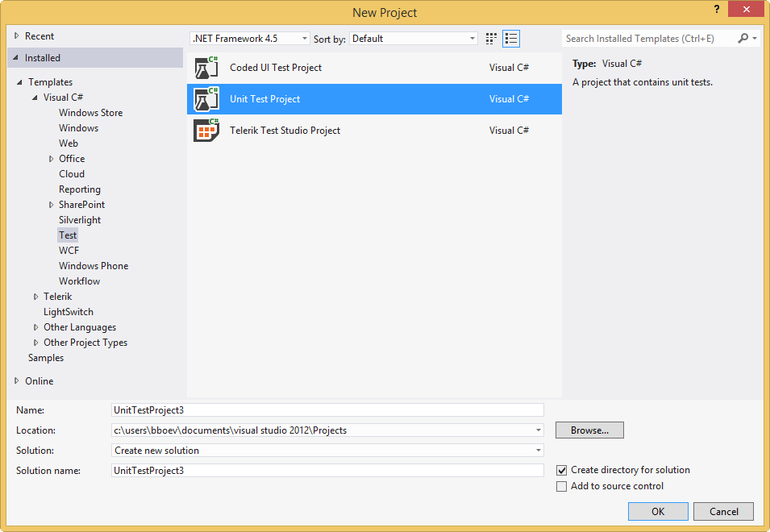Viewport: 770px width, 532px height.
Task: Expand the Recent section
Action: [x=17, y=35]
